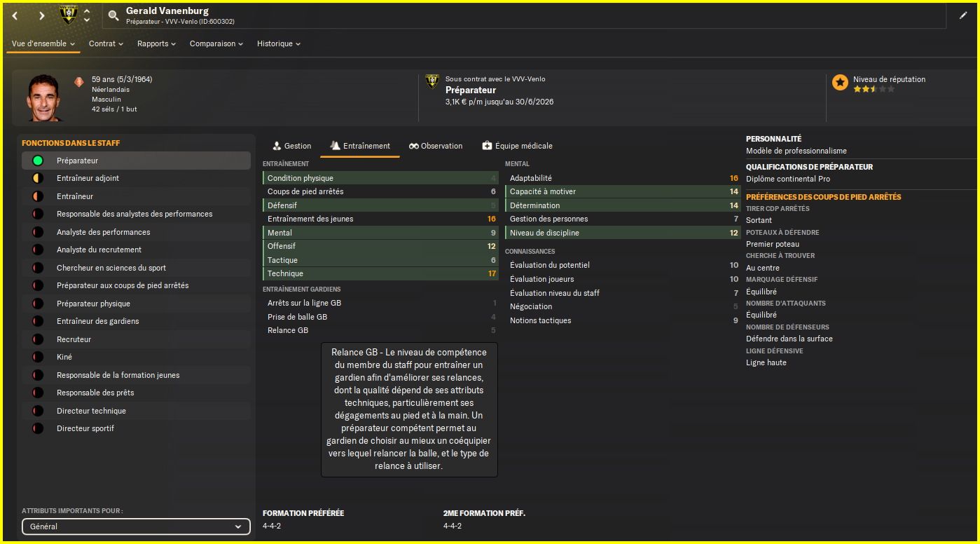Click the Adaptabilité attribute row
Screen dimensions: 980x544
tap(623, 178)
